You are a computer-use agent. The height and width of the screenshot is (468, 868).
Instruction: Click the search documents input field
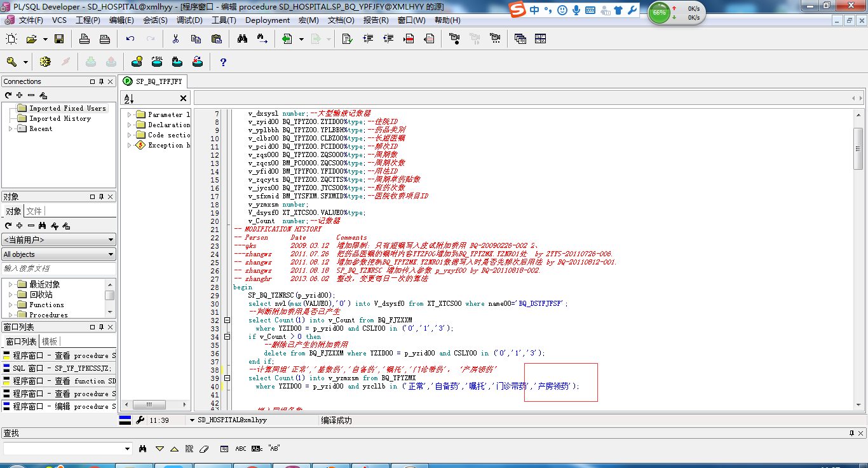pos(58,268)
